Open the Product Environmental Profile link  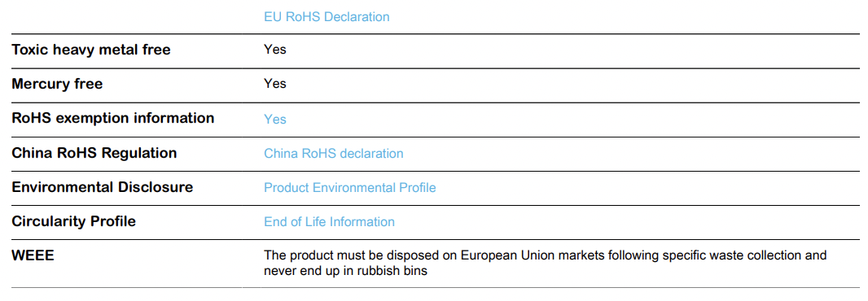(350, 188)
